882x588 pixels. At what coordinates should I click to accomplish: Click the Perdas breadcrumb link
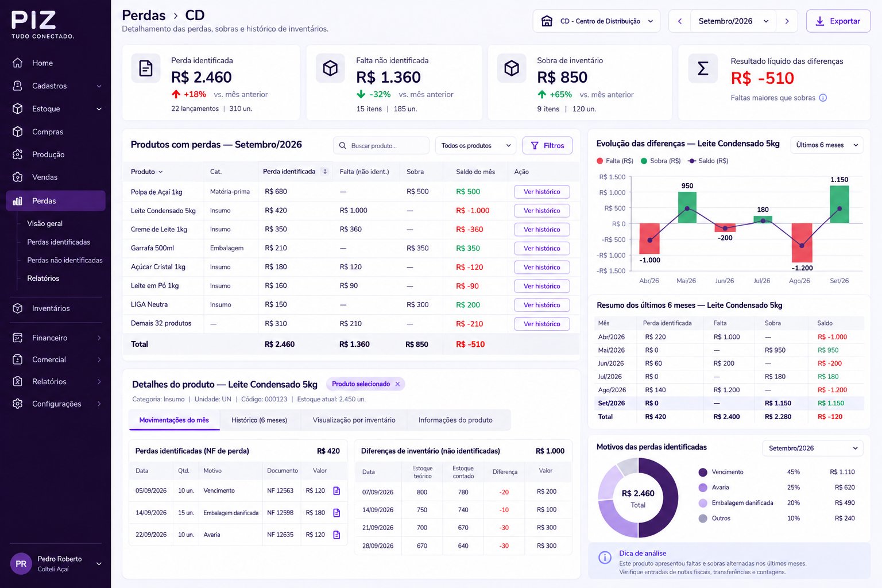point(144,16)
